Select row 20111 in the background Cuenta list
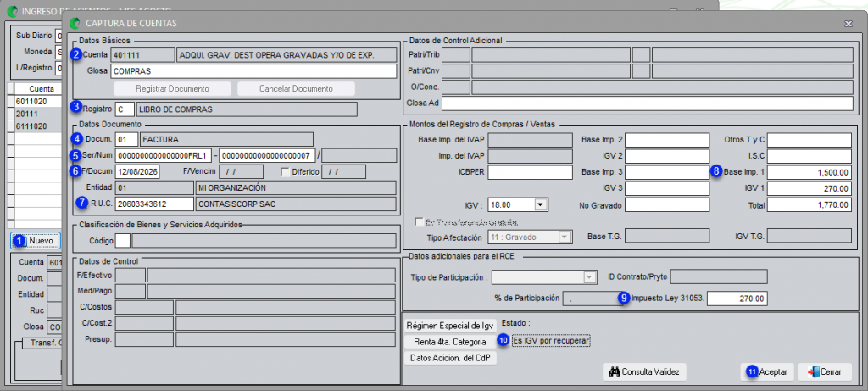 (x=36, y=115)
